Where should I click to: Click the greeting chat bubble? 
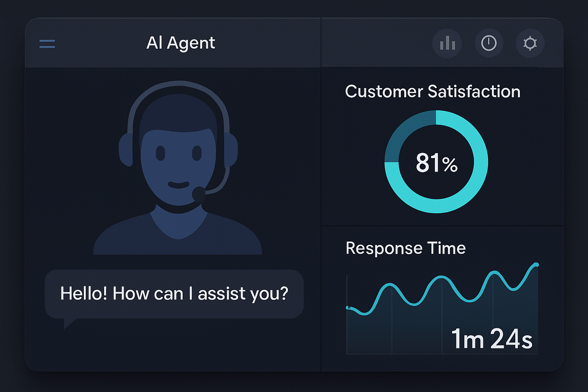tap(174, 294)
